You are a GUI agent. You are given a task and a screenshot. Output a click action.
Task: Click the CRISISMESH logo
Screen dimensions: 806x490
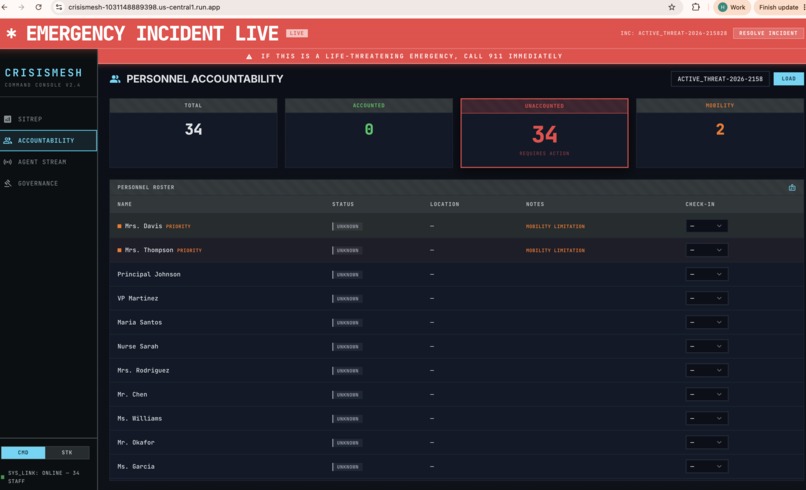[44, 73]
